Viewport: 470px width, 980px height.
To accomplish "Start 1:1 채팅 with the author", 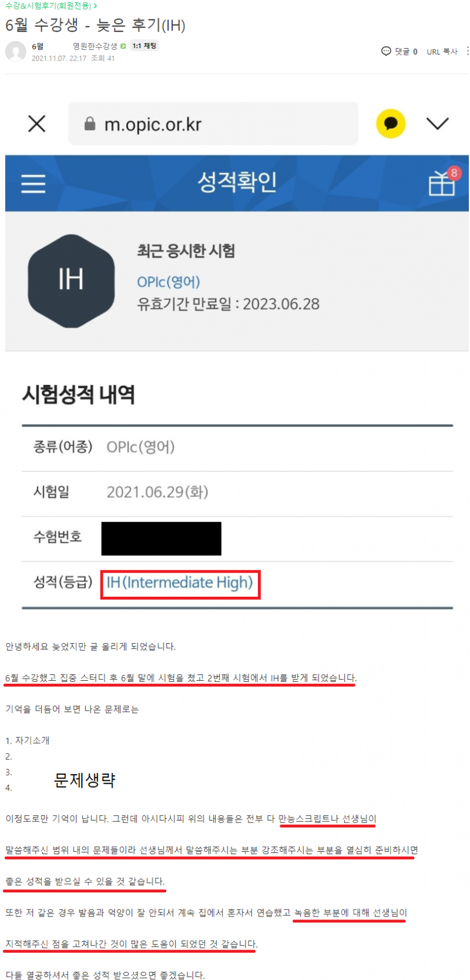I will coord(144,46).
